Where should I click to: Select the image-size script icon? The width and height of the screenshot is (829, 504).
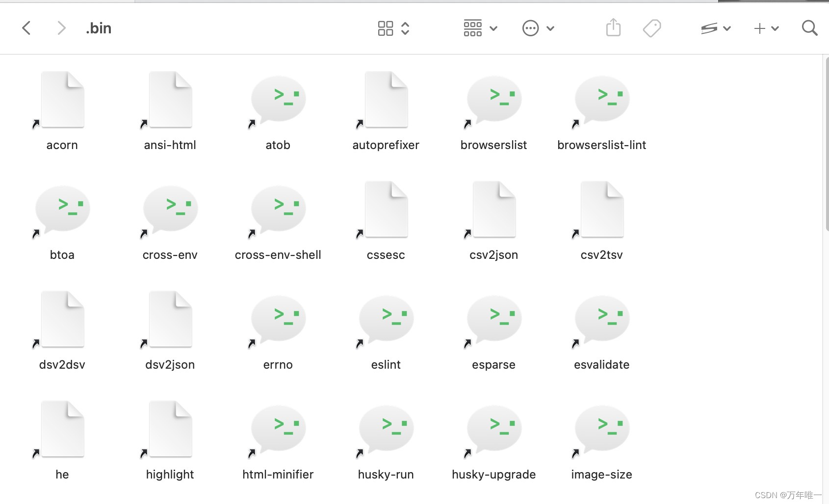pyautogui.click(x=602, y=429)
